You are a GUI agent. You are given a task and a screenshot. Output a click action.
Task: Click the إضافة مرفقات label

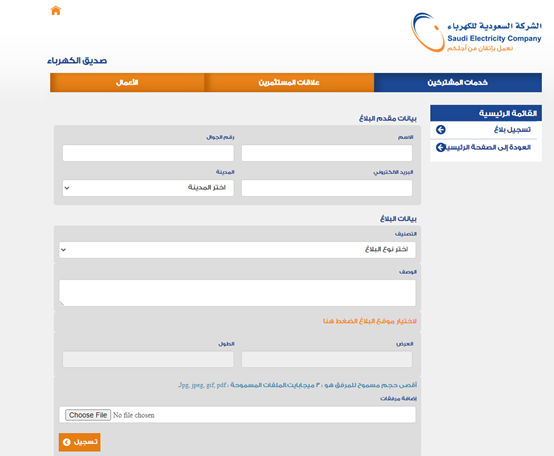pyautogui.click(x=399, y=398)
